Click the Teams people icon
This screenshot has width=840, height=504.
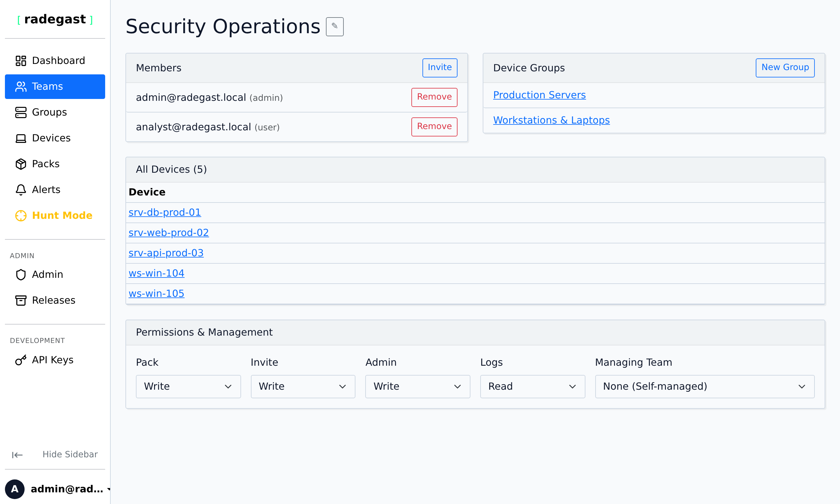21,87
